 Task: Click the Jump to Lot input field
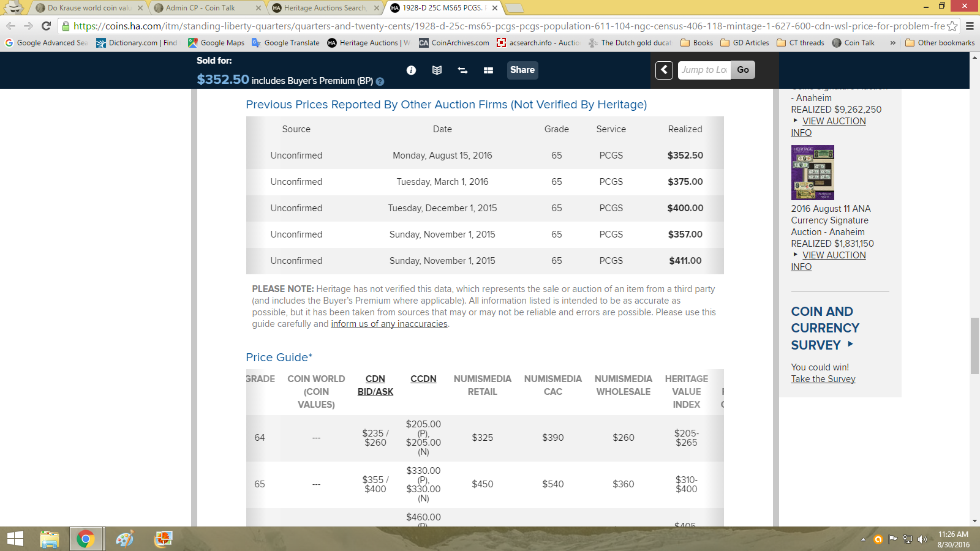(704, 70)
